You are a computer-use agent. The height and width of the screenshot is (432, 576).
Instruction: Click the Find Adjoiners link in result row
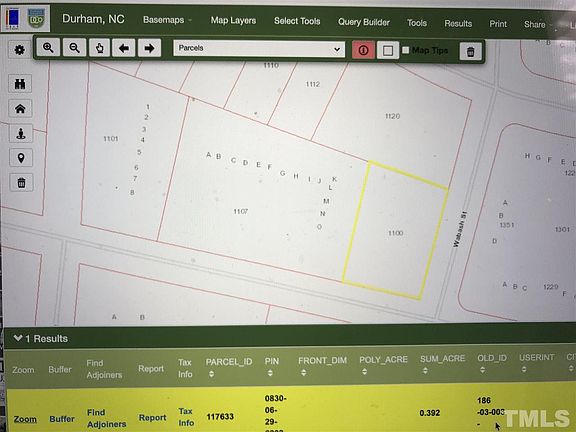106,418
